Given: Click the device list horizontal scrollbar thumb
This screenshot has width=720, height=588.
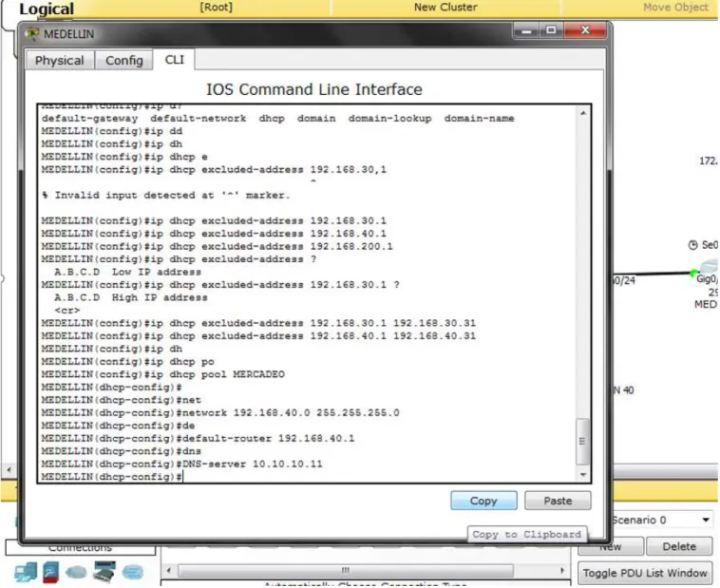Looking at the screenshot, I should (x=346, y=571).
